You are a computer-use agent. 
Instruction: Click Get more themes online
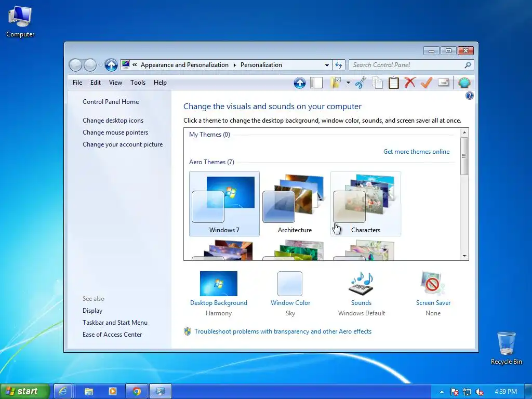coord(416,152)
